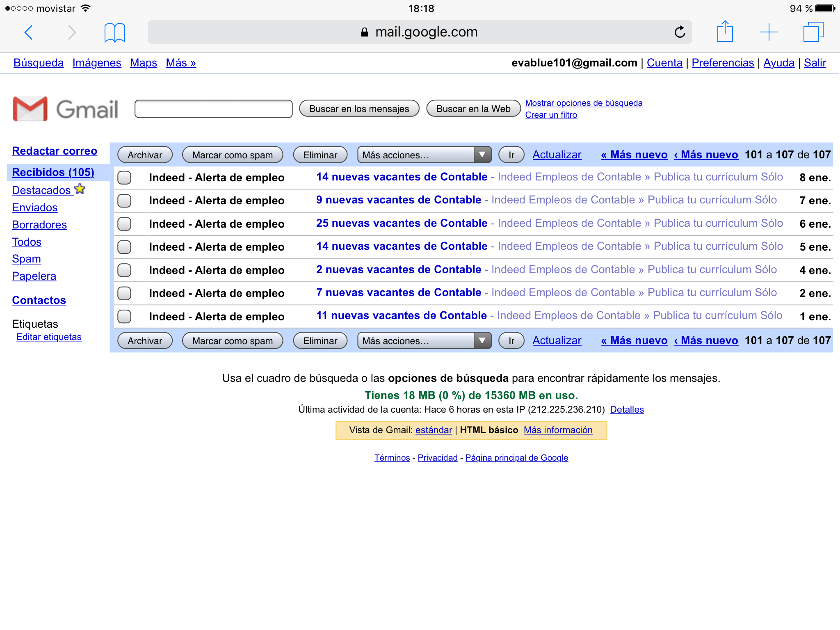Click the top Archivar button

(145, 155)
